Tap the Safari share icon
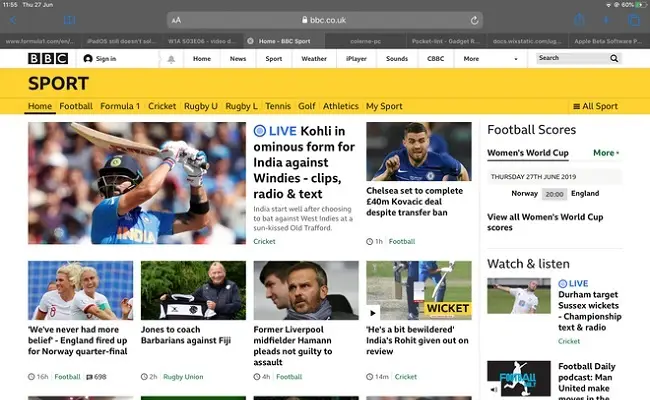The width and height of the screenshot is (650, 400). 579,20
